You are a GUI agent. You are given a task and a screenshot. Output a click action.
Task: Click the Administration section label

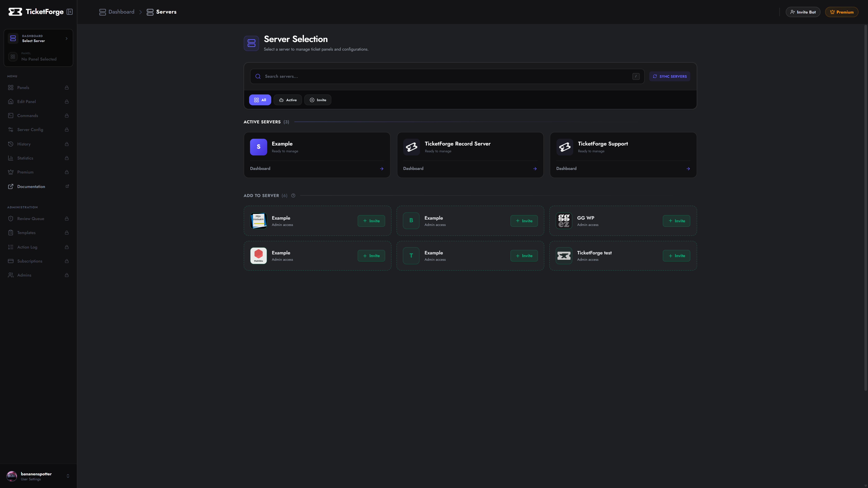point(23,207)
